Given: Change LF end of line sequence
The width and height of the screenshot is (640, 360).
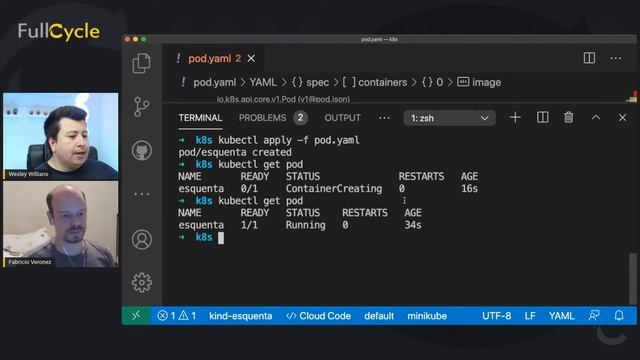Looking at the screenshot, I should tap(530, 316).
